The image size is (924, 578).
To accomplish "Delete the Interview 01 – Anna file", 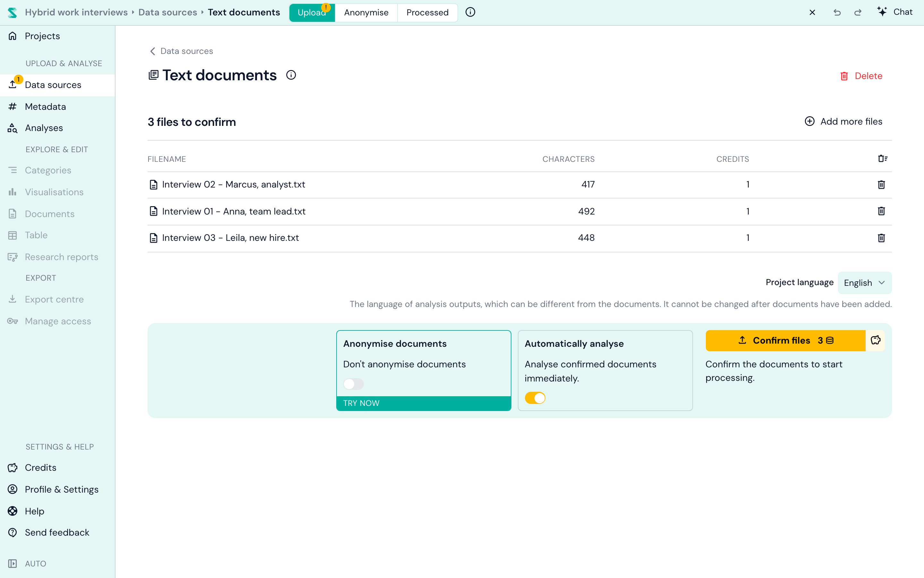I will pyautogui.click(x=881, y=211).
